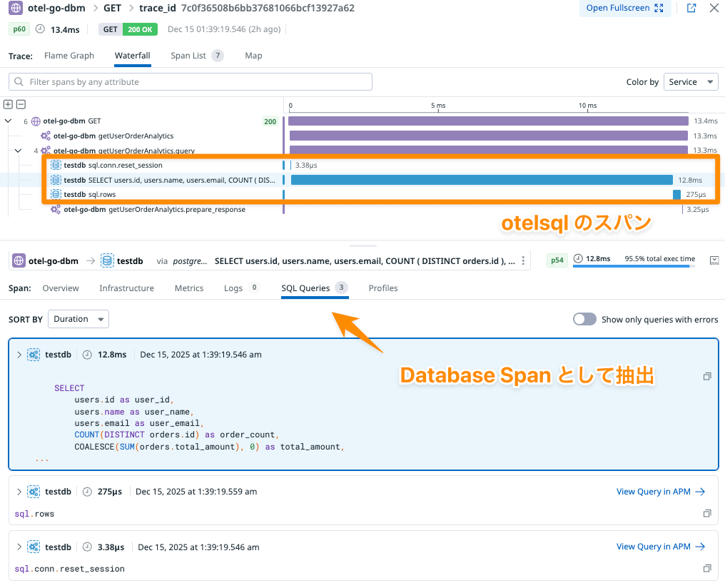
Task: Open span Metrics tab
Action: pyautogui.click(x=189, y=288)
